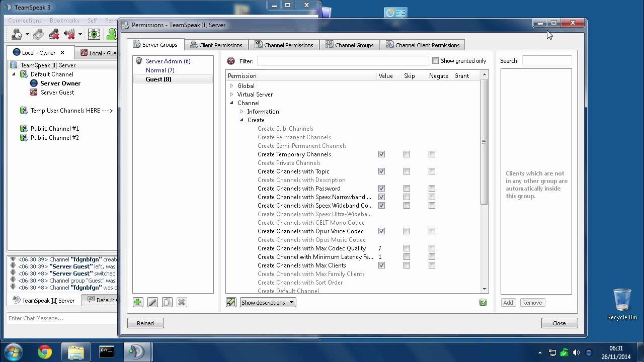
Task: Select the Normal (7) server group
Action: (x=160, y=70)
